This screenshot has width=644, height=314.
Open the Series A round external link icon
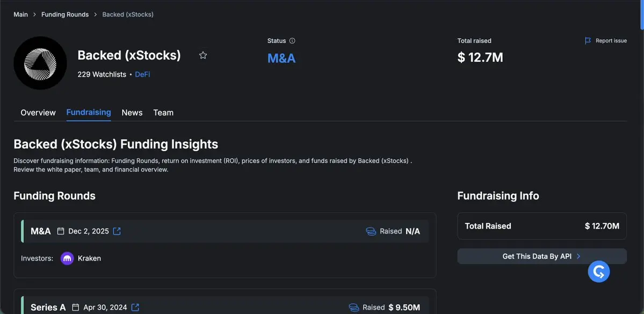click(135, 308)
